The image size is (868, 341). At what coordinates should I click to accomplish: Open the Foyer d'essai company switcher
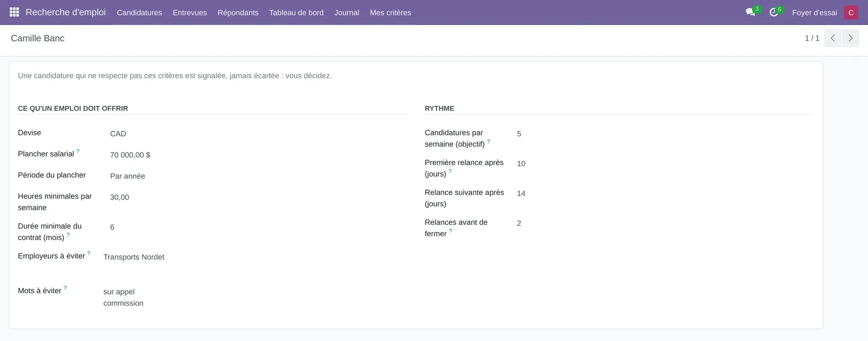click(814, 12)
